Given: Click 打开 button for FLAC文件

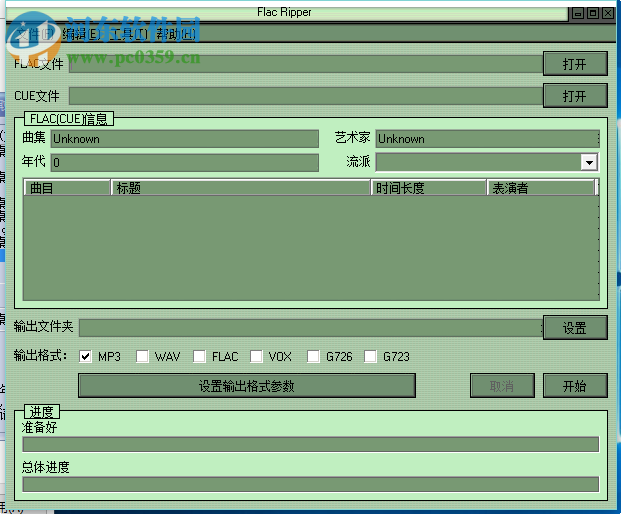Looking at the screenshot, I should coord(575,63).
